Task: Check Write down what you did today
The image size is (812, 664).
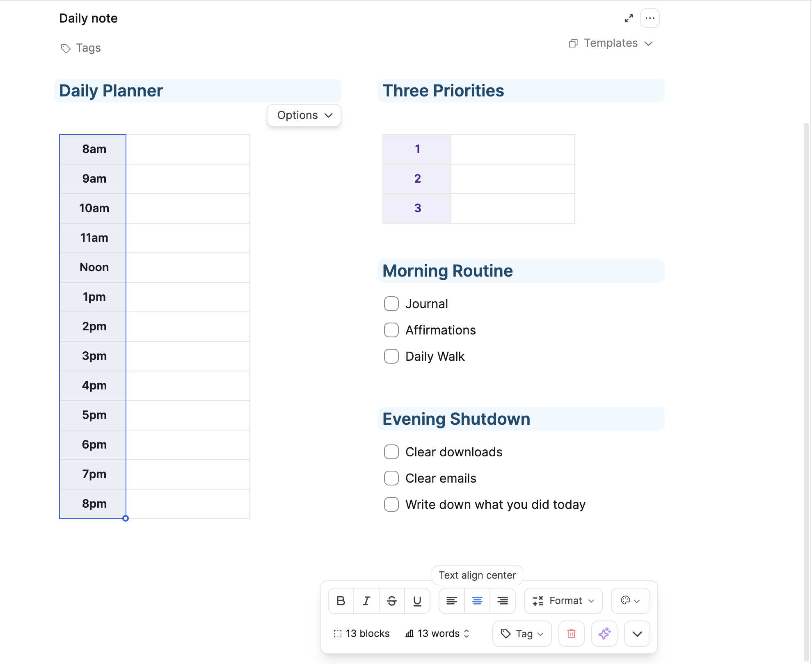Action: [391, 505]
